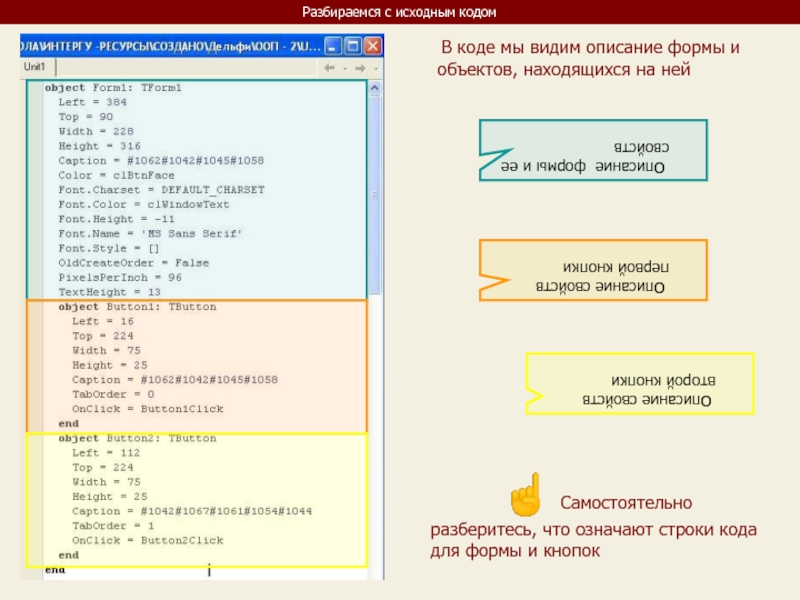Click the line 'Font.Color = clWindowText'

click(144, 205)
